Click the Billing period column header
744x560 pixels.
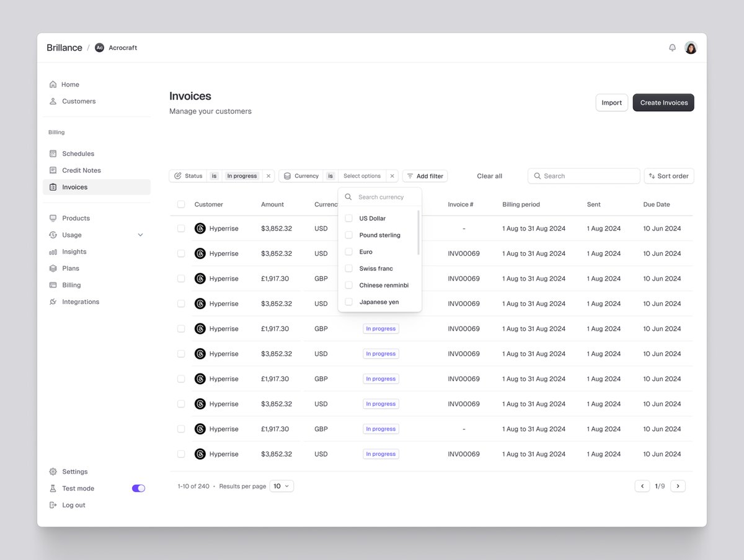[x=521, y=204]
